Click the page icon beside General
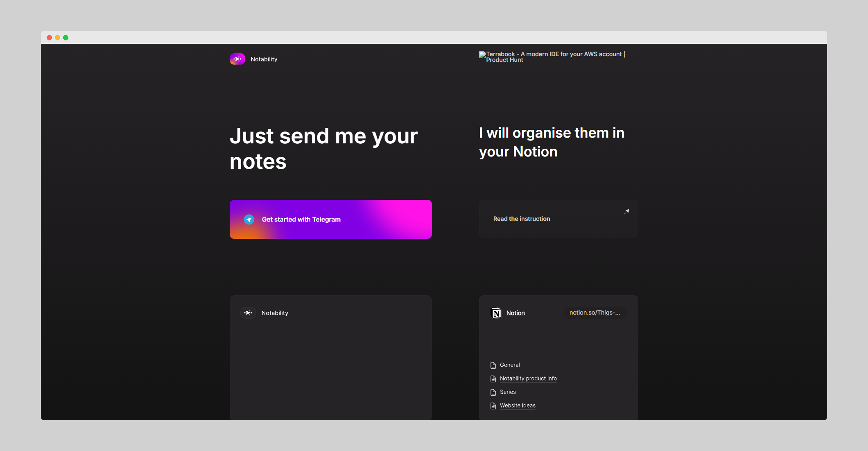 (493, 365)
